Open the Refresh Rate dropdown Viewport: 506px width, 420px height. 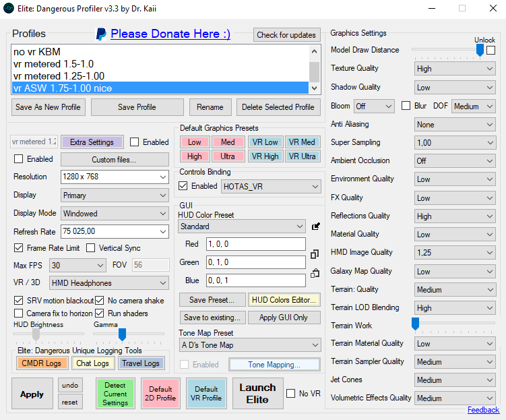115,231
